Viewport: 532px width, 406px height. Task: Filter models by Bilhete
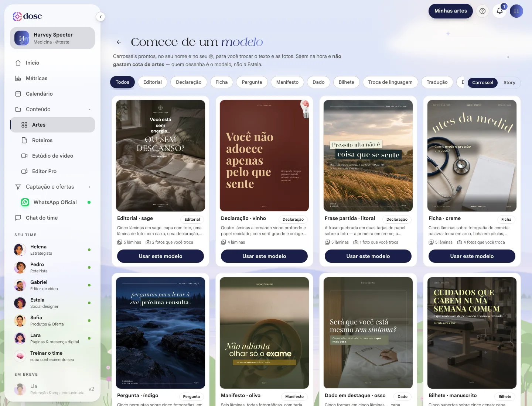point(347,82)
